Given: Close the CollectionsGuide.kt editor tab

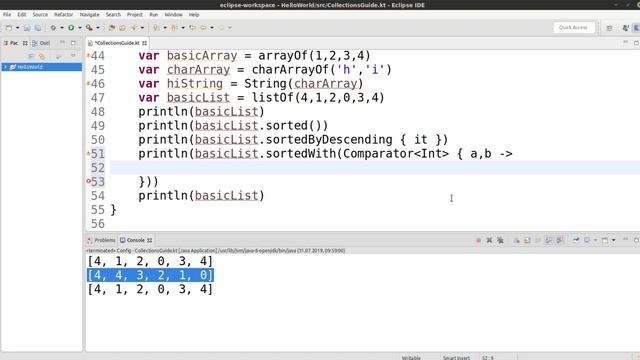Looking at the screenshot, I should (x=144, y=43).
